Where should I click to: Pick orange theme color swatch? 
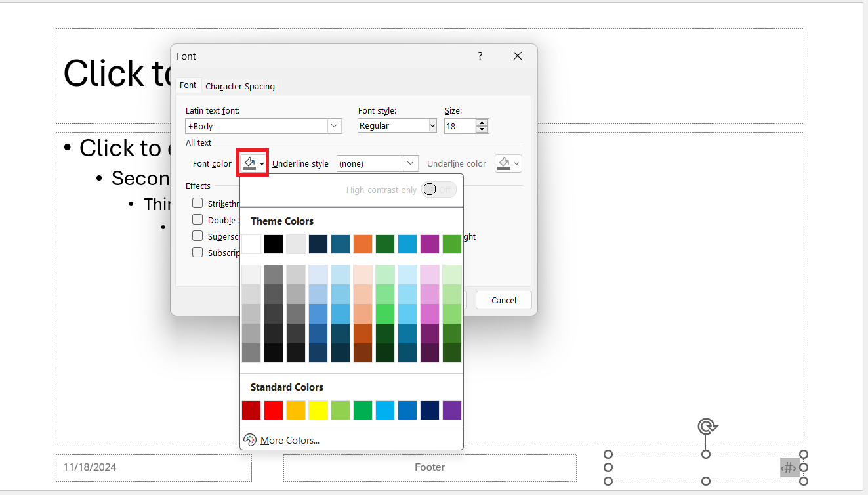point(363,244)
